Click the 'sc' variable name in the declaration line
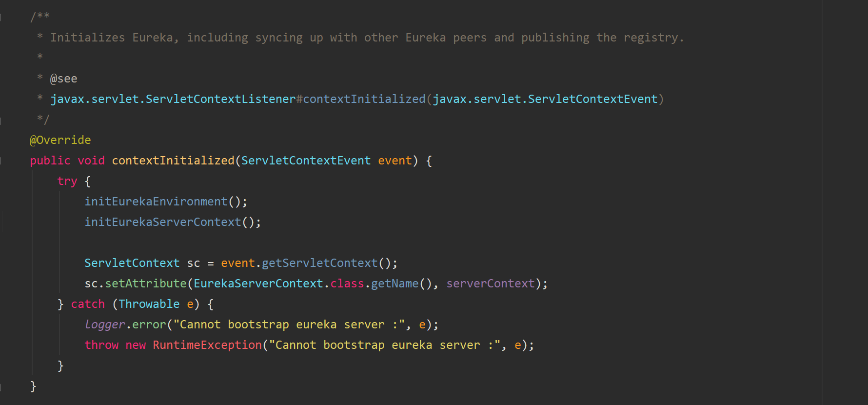The width and height of the screenshot is (868, 405). pos(194,263)
